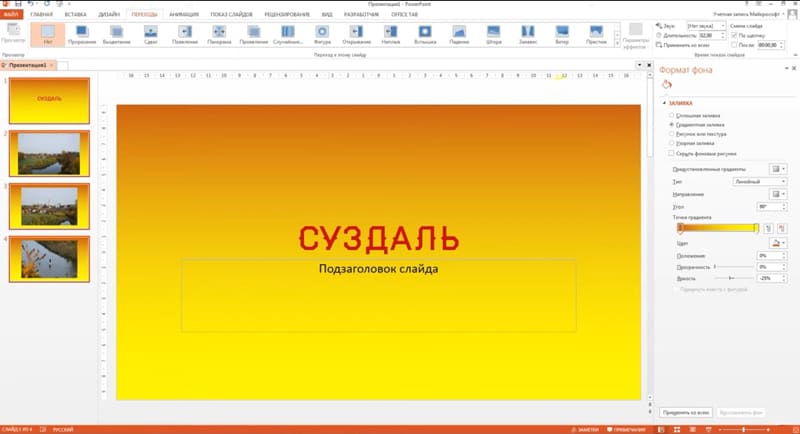
Task: Apply the 'Прорезание' (Cut) transition
Action: pos(82,34)
